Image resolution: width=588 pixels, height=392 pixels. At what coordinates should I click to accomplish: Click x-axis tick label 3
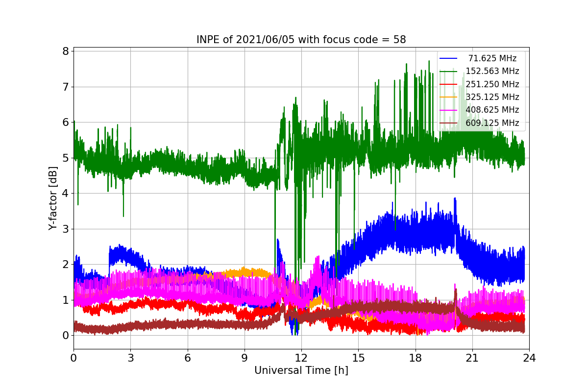coord(130,358)
